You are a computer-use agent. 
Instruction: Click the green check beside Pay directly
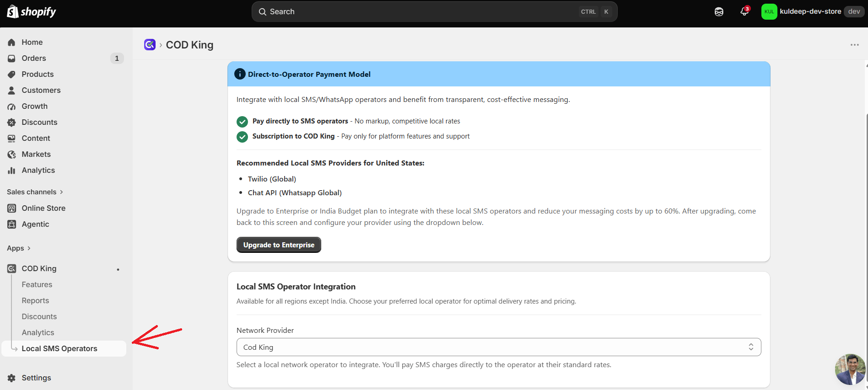coord(242,122)
